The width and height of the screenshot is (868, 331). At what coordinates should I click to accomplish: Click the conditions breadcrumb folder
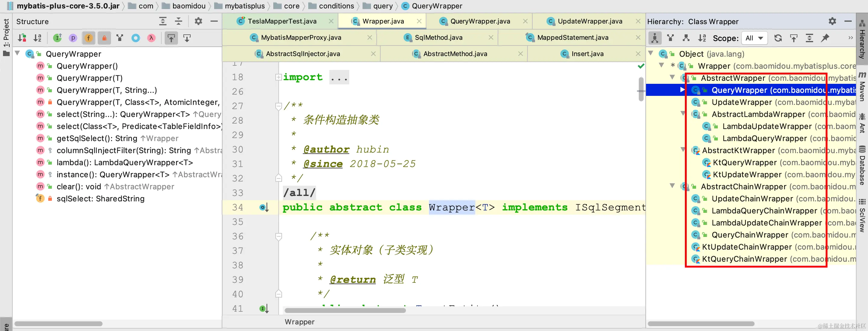pyautogui.click(x=331, y=6)
